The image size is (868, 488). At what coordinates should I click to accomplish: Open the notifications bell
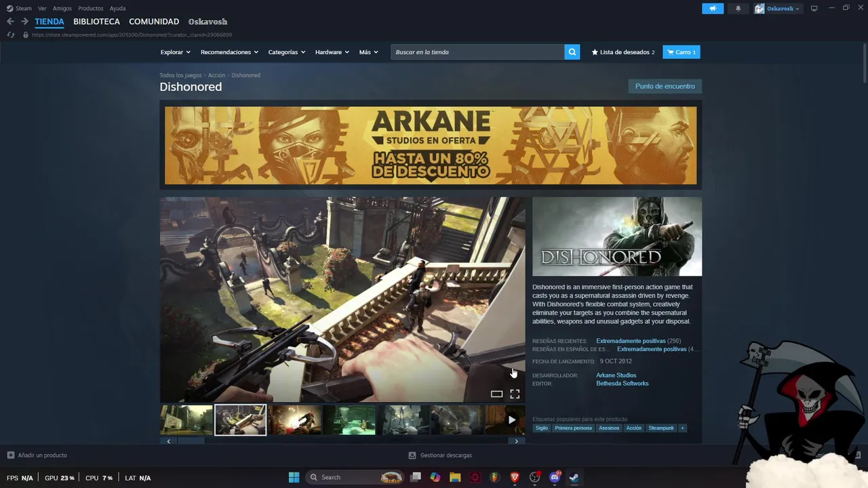[x=738, y=8]
